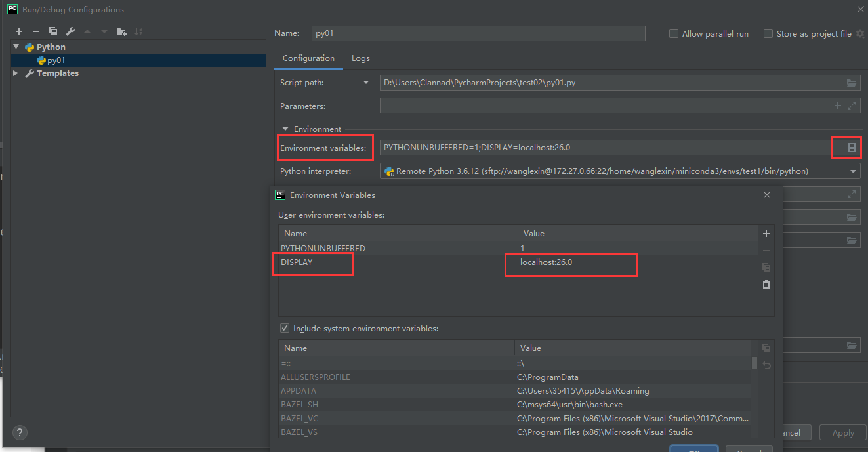Add a new run configuration
The height and width of the screenshot is (452, 868).
[19, 31]
